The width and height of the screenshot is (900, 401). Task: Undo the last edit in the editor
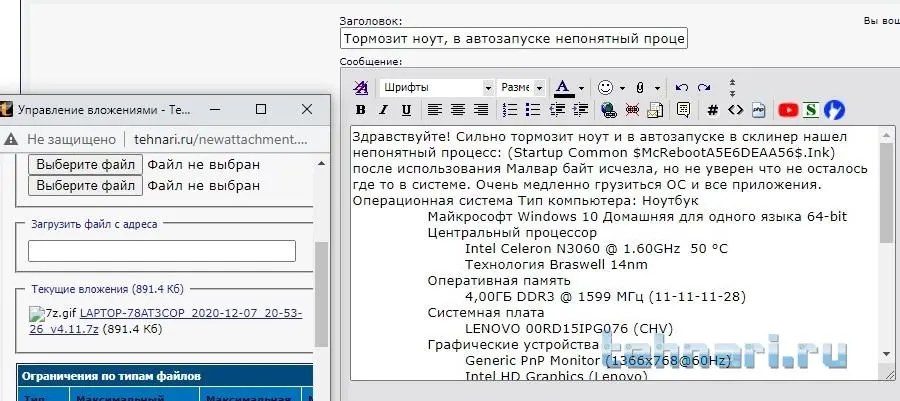pos(681,88)
